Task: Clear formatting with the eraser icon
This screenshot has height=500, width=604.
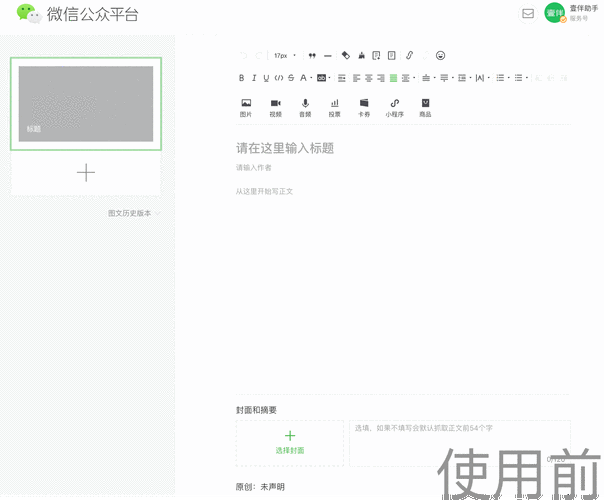Action: pyautogui.click(x=346, y=56)
